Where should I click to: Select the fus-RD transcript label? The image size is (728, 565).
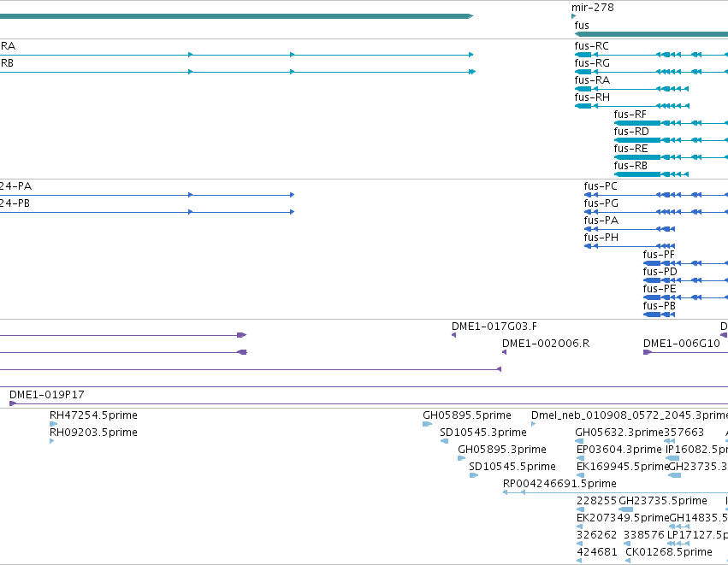(631, 132)
